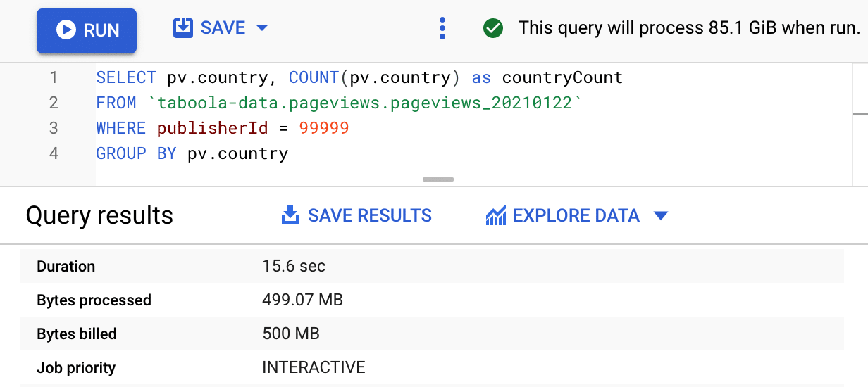868x387 pixels.
Task: Click the SAVE RESULTS text button
Action: [370, 215]
